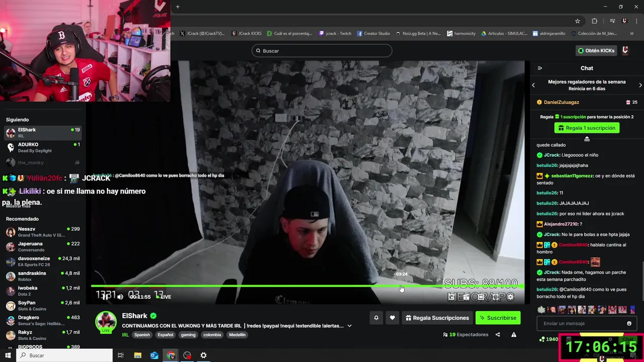
Task: Open File Explorer on the taskbar
Action: (137, 355)
